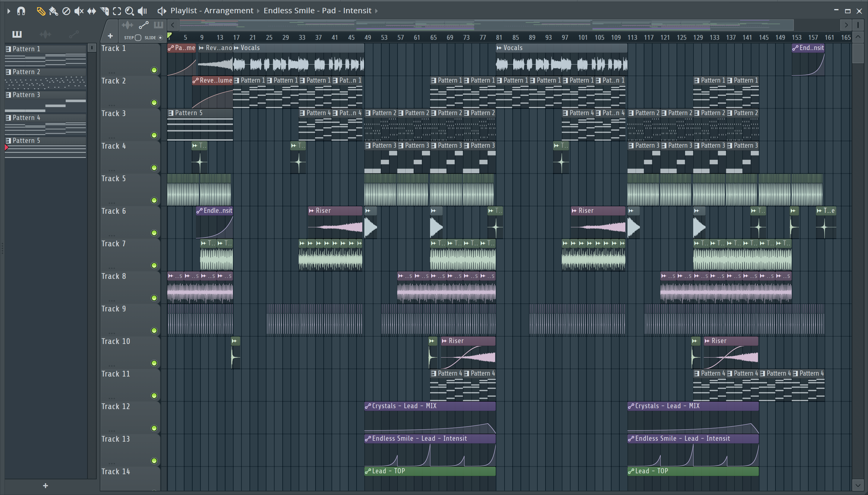
Task: Switch picker to the patterns piano tab
Action: coord(17,34)
